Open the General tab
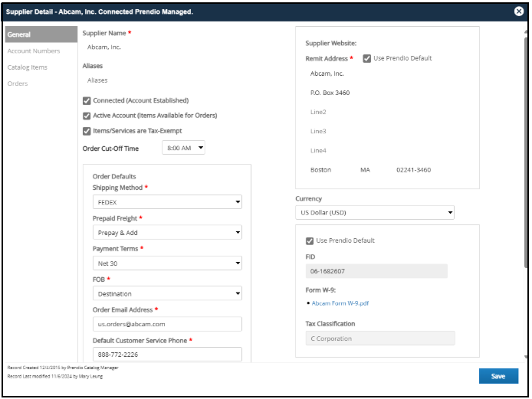This screenshot has height=399, width=532. click(41, 34)
